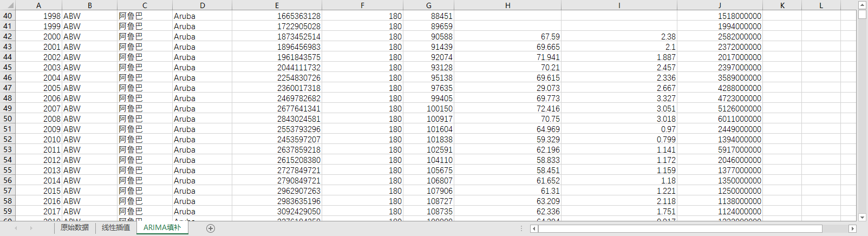Select row 55 header

tap(8, 171)
